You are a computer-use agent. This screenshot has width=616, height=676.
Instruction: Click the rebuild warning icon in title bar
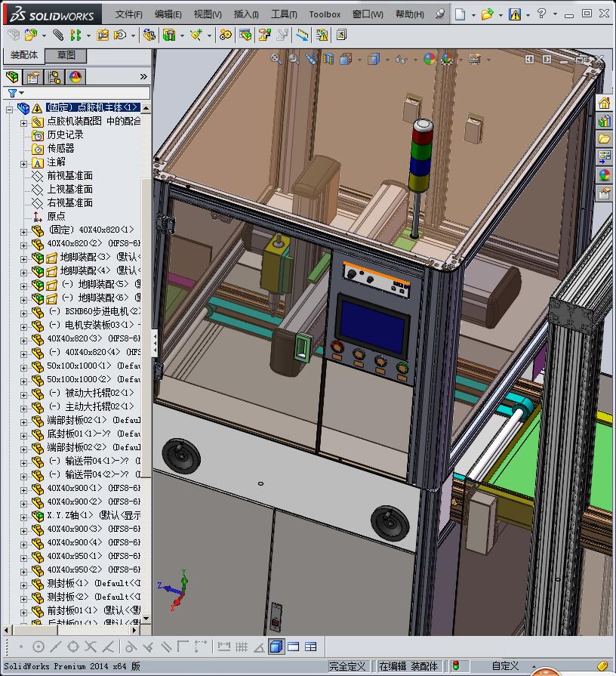[x=515, y=14]
